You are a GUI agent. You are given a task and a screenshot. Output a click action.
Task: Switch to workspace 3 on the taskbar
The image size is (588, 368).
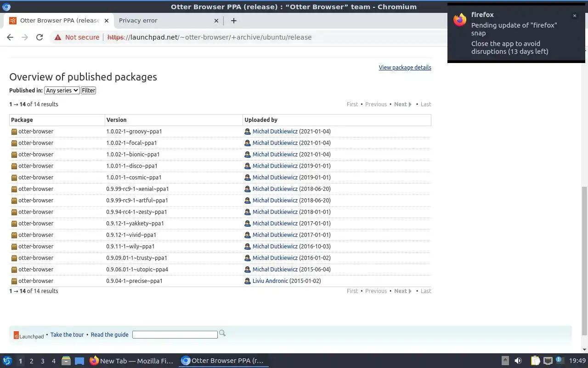(42, 361)
